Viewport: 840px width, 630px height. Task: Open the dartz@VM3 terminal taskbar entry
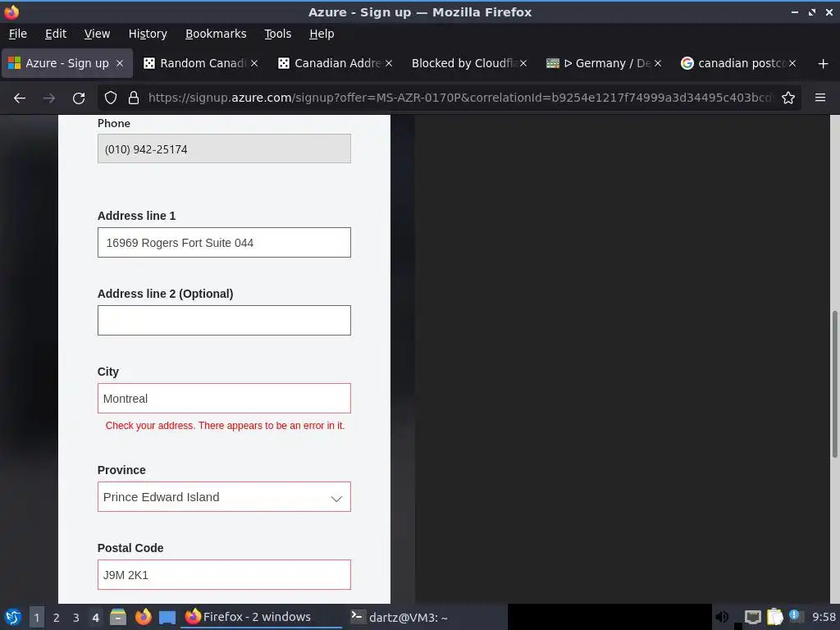click(399, 617)
